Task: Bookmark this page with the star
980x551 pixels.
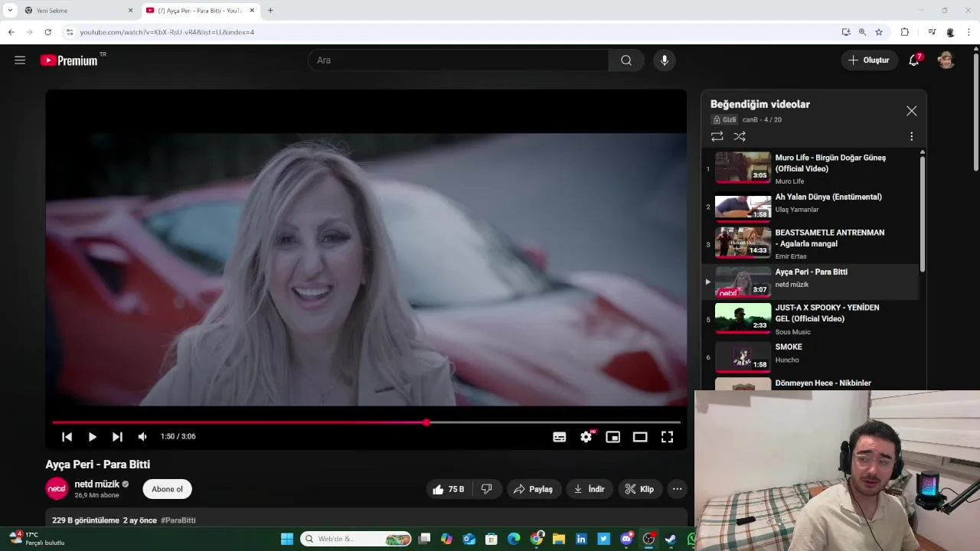Action: click(x=879, y=32)
